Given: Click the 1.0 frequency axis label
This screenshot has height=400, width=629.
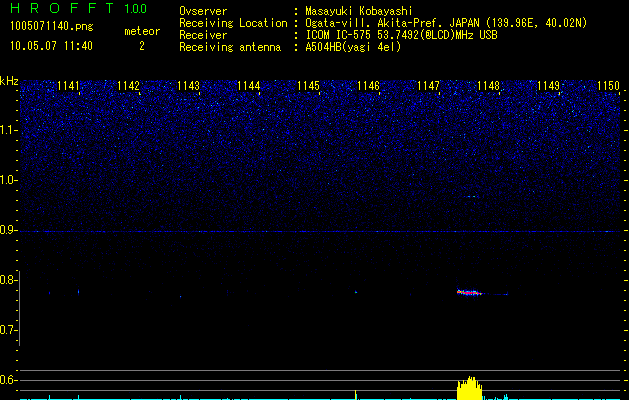Looking at the screenshot, I should click(9, 180).
